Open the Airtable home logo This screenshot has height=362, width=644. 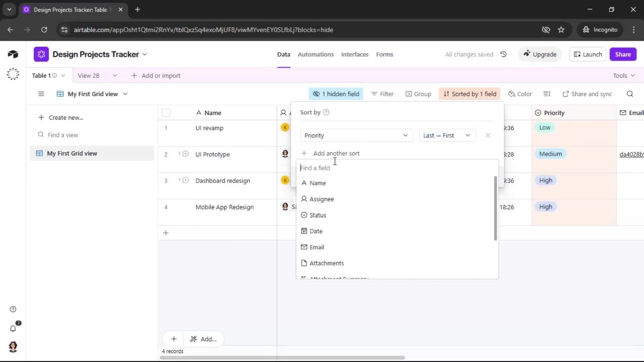13,54
